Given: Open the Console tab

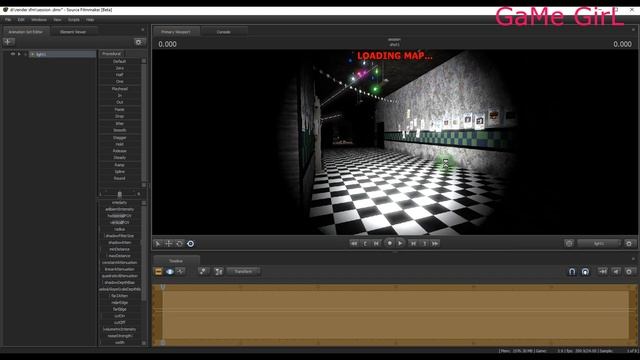Looking at the screenshot, I should point(224,32).
